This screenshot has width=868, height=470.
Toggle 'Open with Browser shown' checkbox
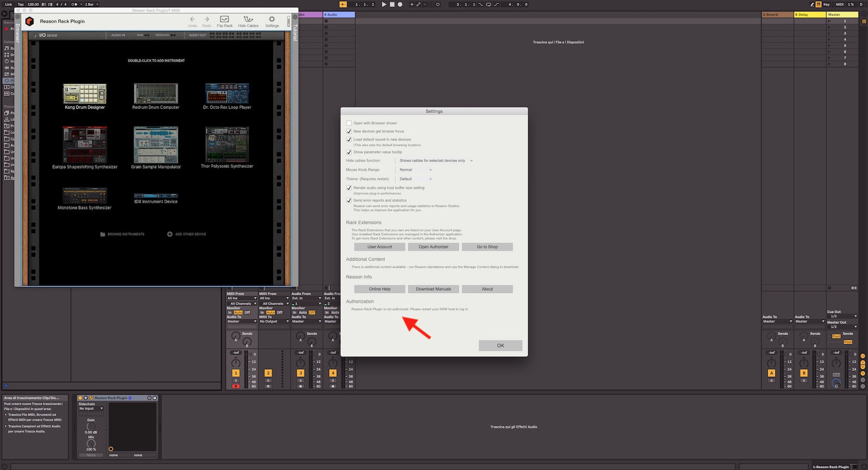coord(349,123)
